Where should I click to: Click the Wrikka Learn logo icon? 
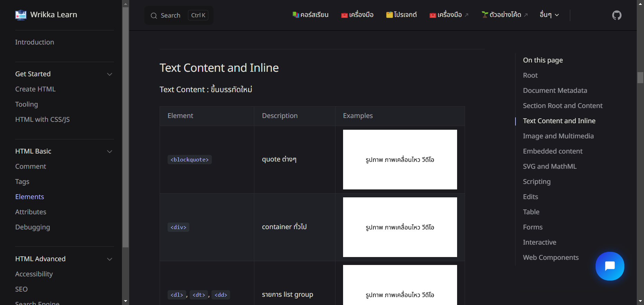[x=21, y=15]
